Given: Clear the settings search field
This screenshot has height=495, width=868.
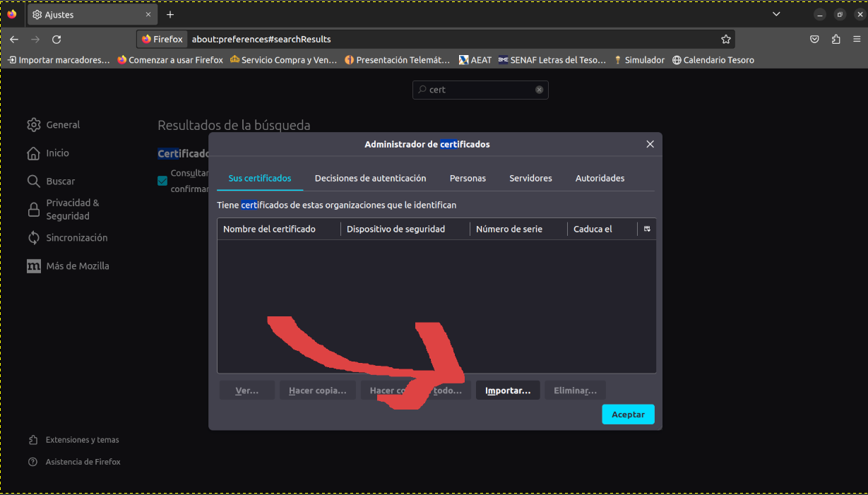Looking at the screenshot, I should click(539, 90).
